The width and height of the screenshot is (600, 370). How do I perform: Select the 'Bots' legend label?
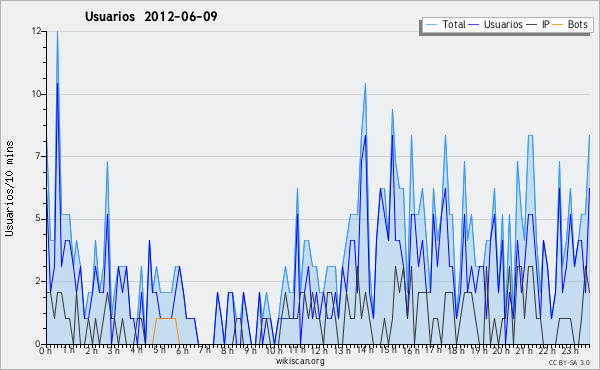[577, 24]
